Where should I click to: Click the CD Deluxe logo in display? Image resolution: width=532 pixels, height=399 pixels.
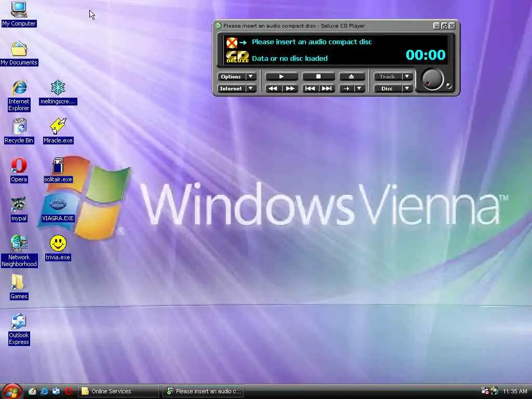pos(237,57)
